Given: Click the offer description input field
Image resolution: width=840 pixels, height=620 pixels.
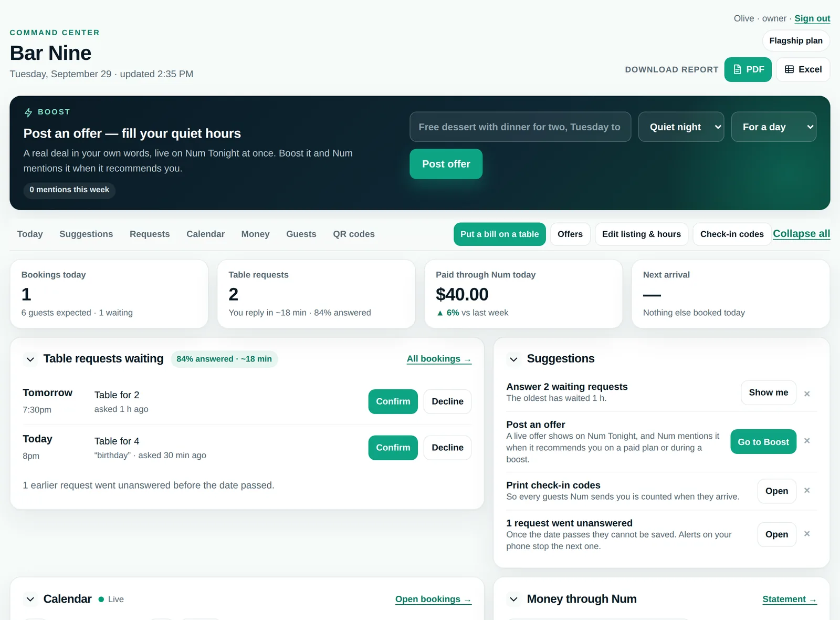Looking at the screenshot, I should (x=520, y=127).
